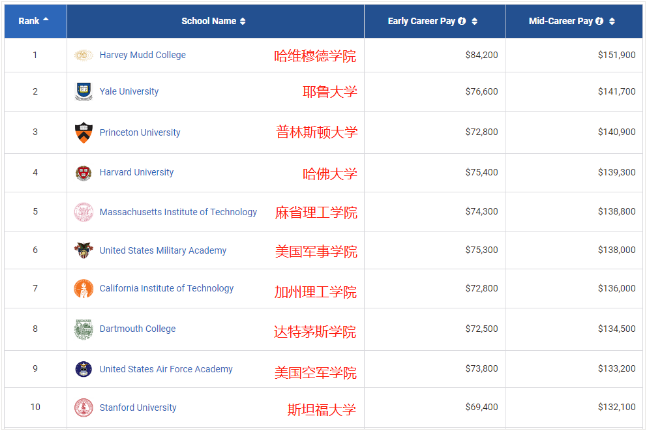This screenshot has height=433, width=648.
Task: Click Mid-Career Pay info icon
Action: point(599,21)
